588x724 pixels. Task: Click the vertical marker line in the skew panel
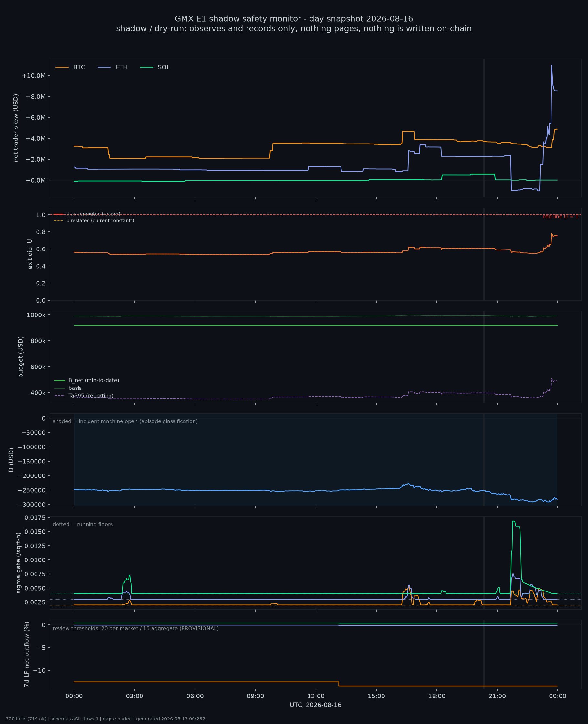pos(484,128)
